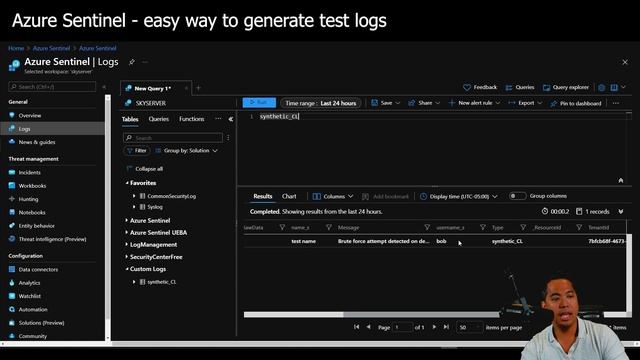Click the sidebar Search (Ctrl+/) field

click(52, 87)
